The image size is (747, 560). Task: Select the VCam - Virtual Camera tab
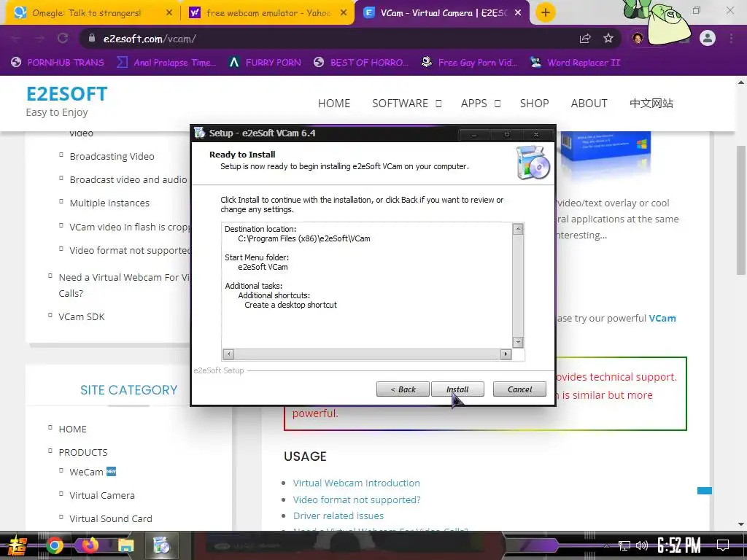point(443,13)
